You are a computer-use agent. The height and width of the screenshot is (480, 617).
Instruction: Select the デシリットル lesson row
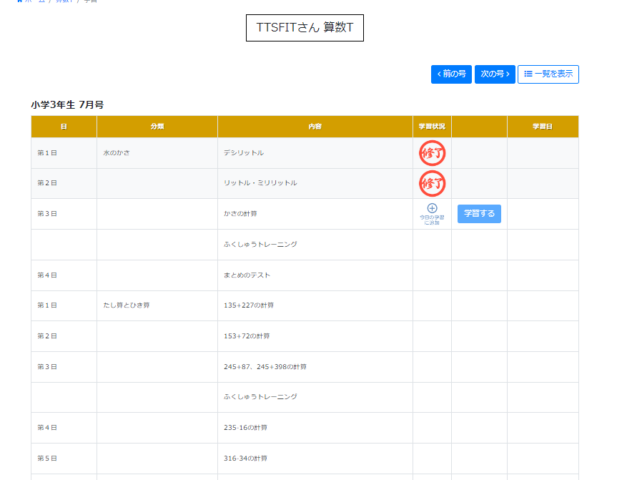click(244, 153)
